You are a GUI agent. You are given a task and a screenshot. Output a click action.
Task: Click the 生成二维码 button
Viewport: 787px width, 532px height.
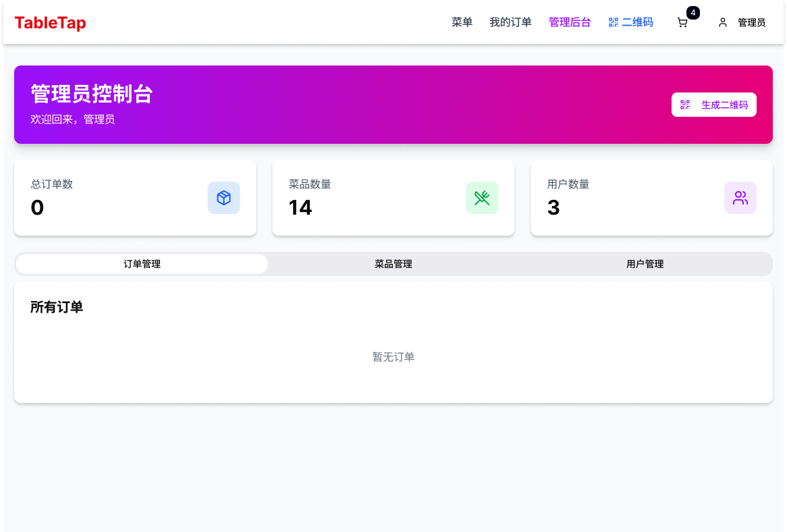tap(713, 105)
